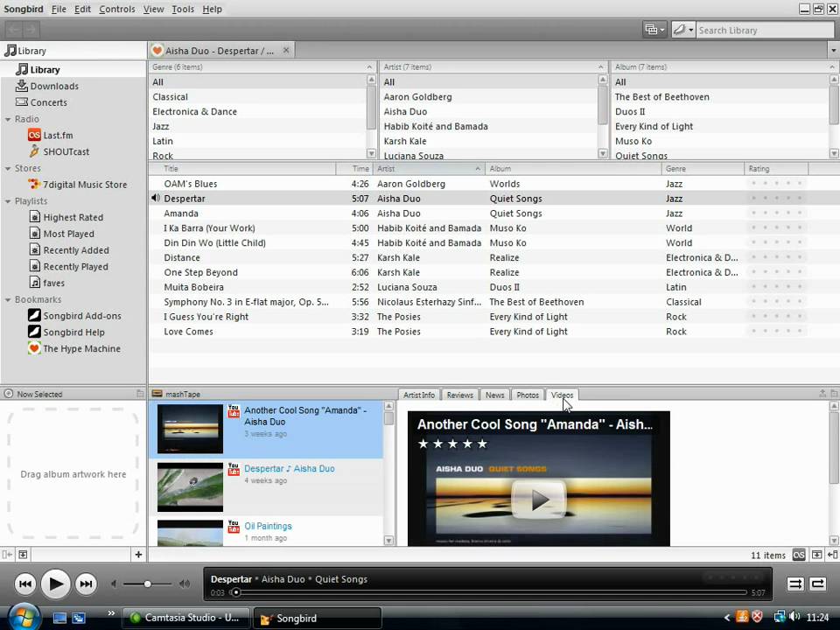
Task: Click the YouTube icon beside Despertar video
Action: 234,469
